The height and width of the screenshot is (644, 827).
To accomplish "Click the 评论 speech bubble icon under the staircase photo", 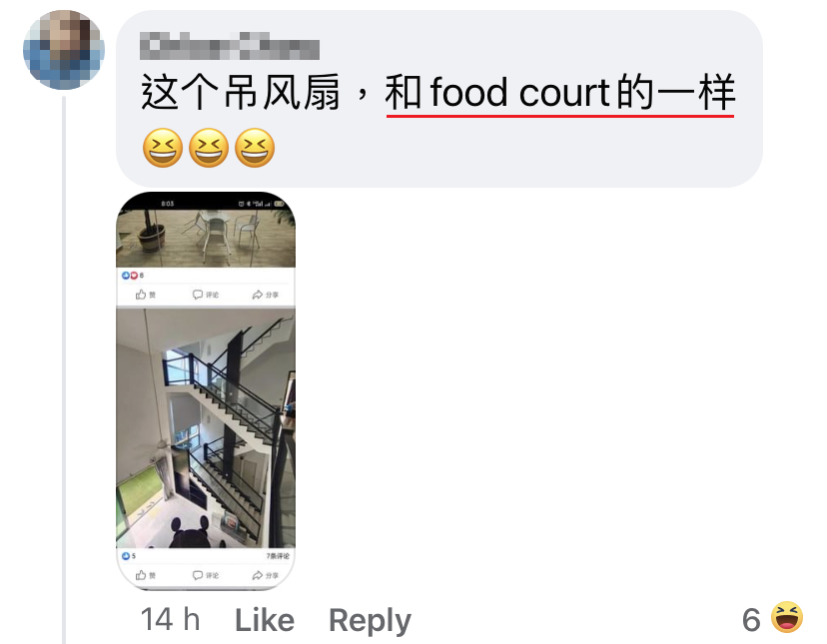I will [198, 575].
